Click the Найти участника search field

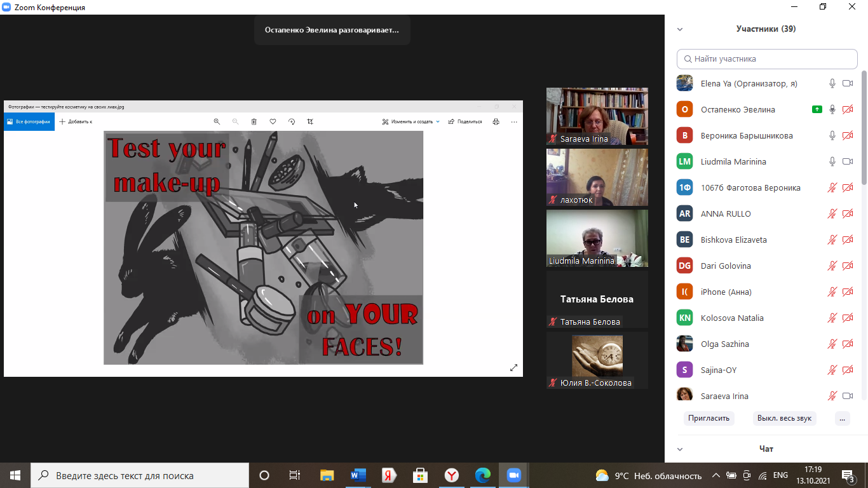[767, 59]
